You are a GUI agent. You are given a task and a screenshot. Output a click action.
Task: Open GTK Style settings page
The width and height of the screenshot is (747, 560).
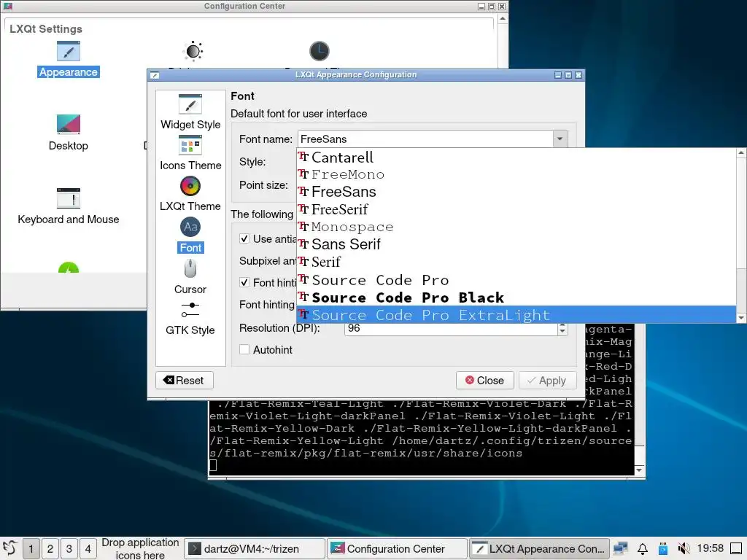(190, 318)
